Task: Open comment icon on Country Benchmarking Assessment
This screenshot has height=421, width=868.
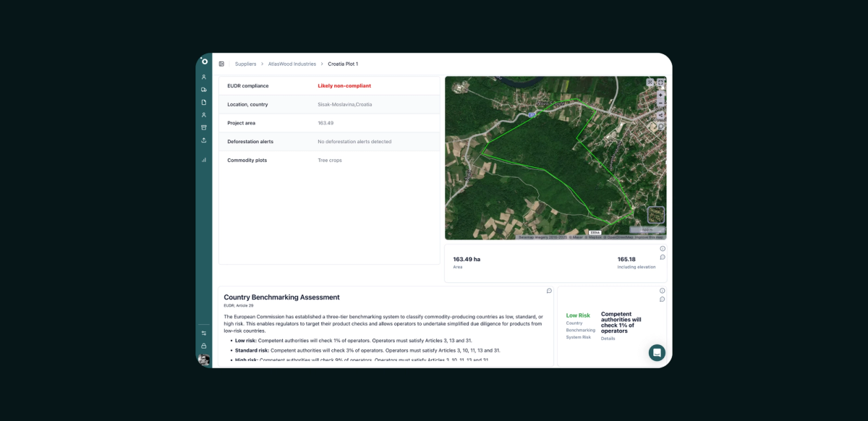Action: [x=549, y=291]
